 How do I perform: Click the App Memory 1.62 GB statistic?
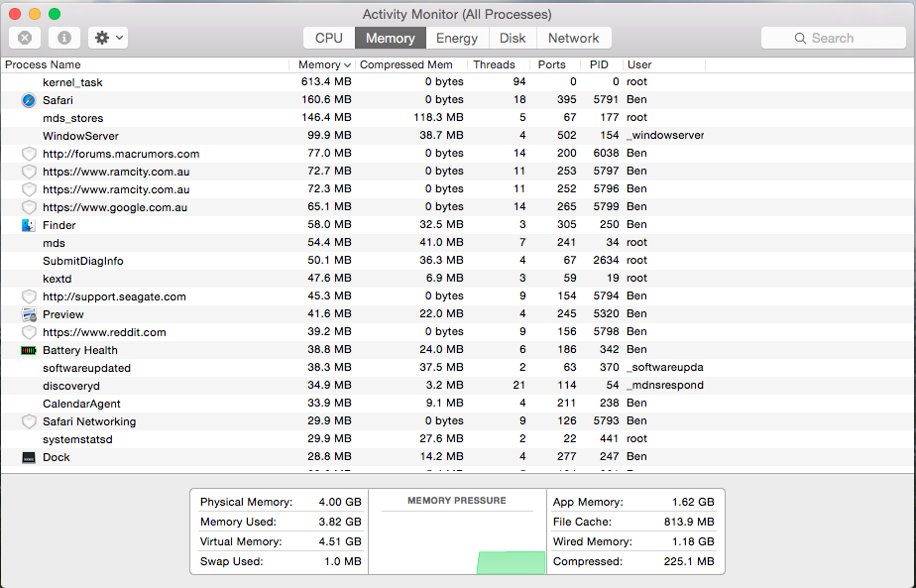coord(633,502)
